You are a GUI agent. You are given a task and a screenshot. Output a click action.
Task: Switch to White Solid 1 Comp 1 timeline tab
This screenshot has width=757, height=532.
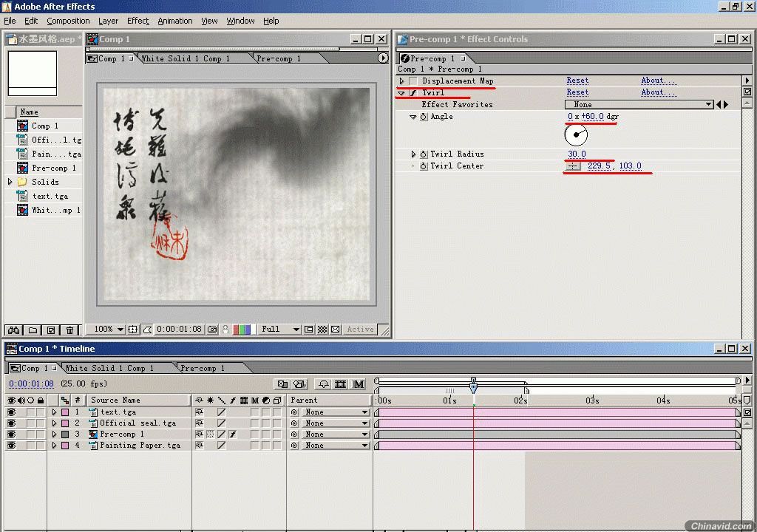109,368
